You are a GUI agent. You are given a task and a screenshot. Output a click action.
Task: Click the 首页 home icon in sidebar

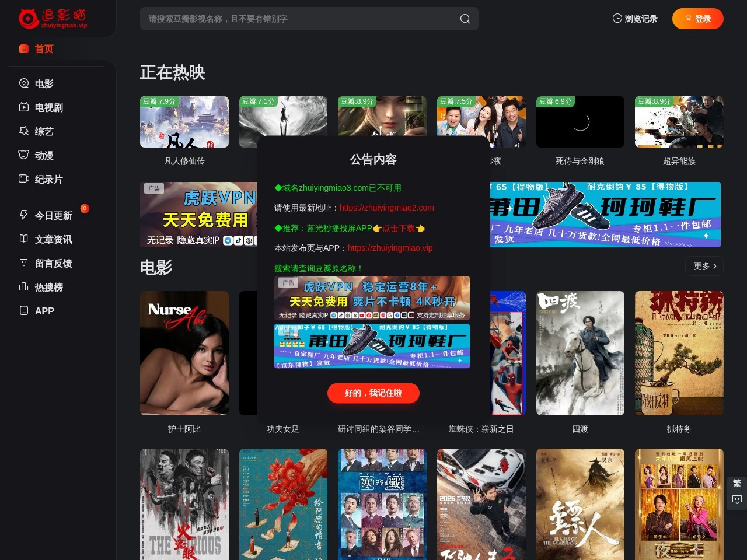pyautogui.click(x=24, y=48)
